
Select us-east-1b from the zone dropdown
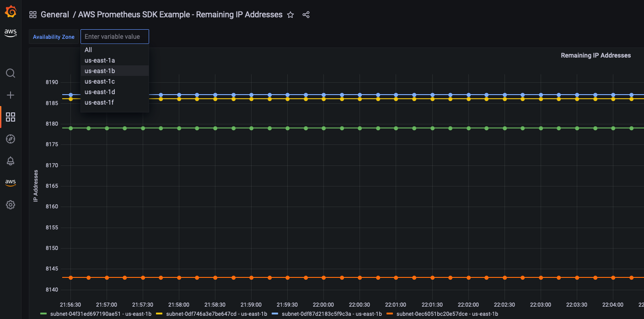click(99, 70)
